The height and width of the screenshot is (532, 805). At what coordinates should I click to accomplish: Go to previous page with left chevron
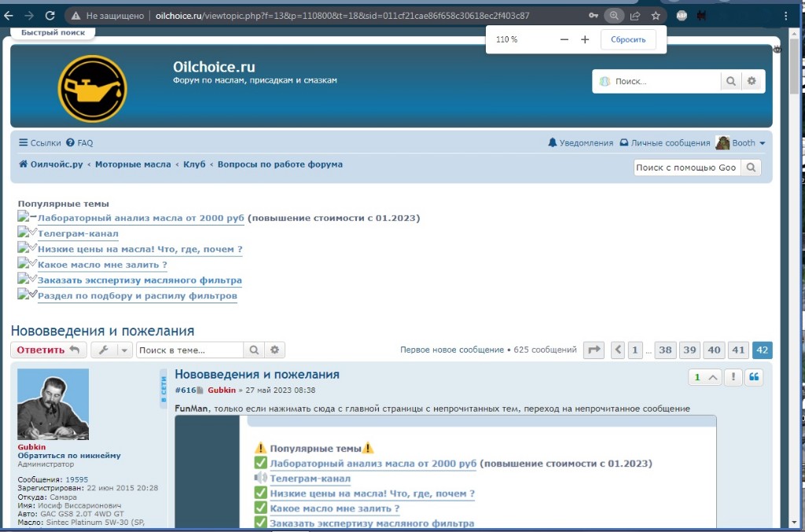point(618,350)
